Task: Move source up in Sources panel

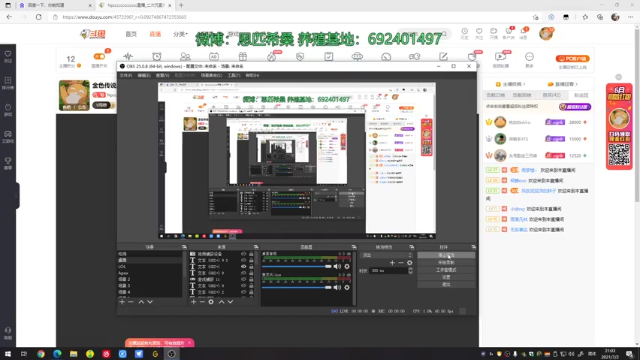Action: pyautogui.click(x=221, y=302)
